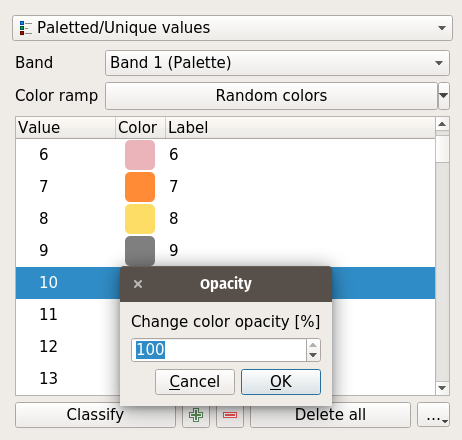Click the Classify button
The width and height of the screenshot is (462, 440).
95,415
